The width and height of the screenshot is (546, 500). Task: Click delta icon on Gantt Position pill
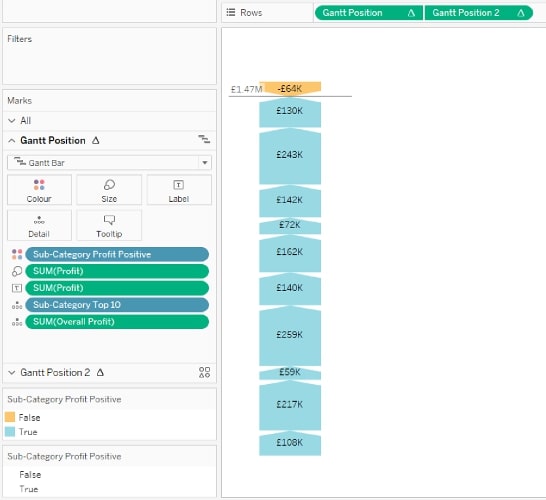pyautogui.click(x=411, y=13)
